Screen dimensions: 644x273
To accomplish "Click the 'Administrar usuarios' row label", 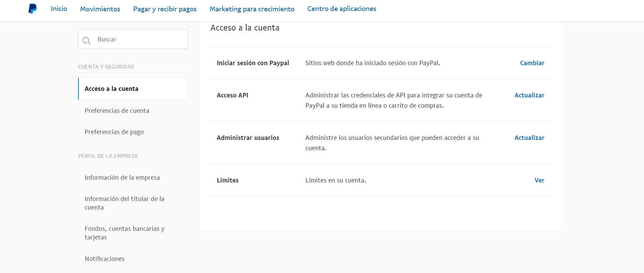I will point(248,138).
